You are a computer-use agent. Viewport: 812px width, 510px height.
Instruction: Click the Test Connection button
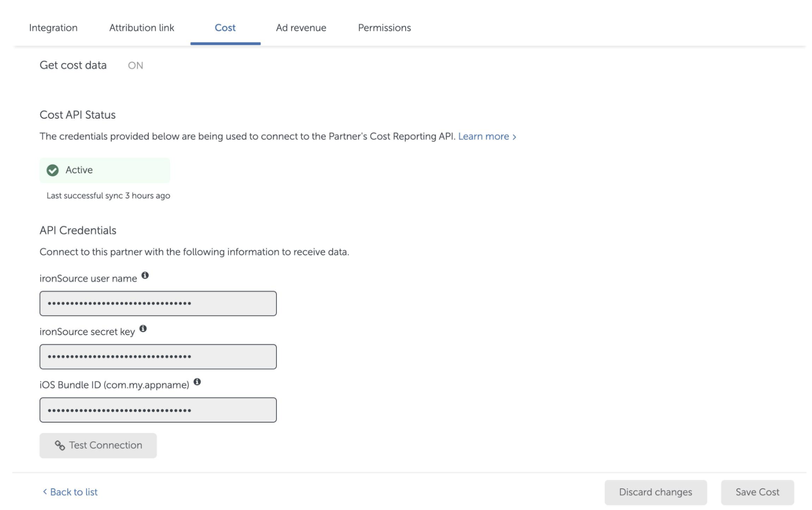click(97, 445)
